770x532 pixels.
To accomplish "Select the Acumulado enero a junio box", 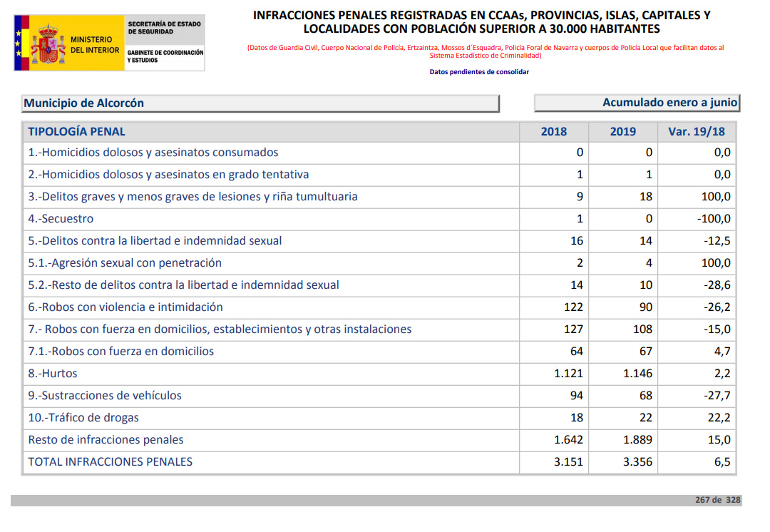I will 636,103.
